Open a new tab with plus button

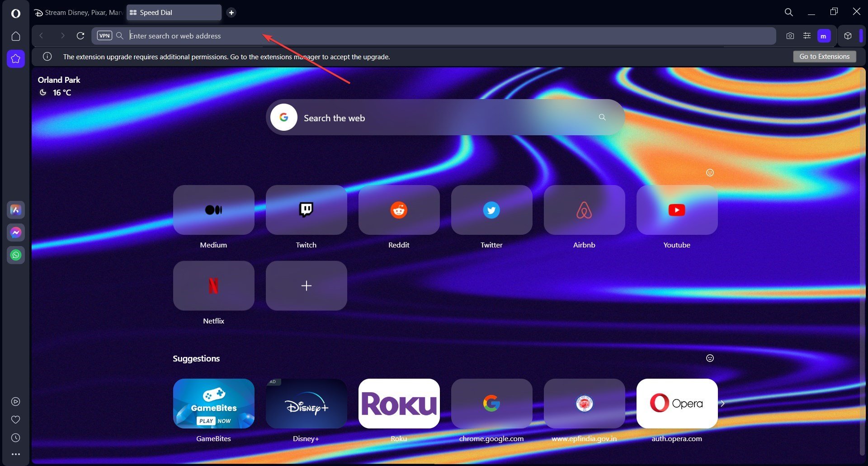coord(231,13)
